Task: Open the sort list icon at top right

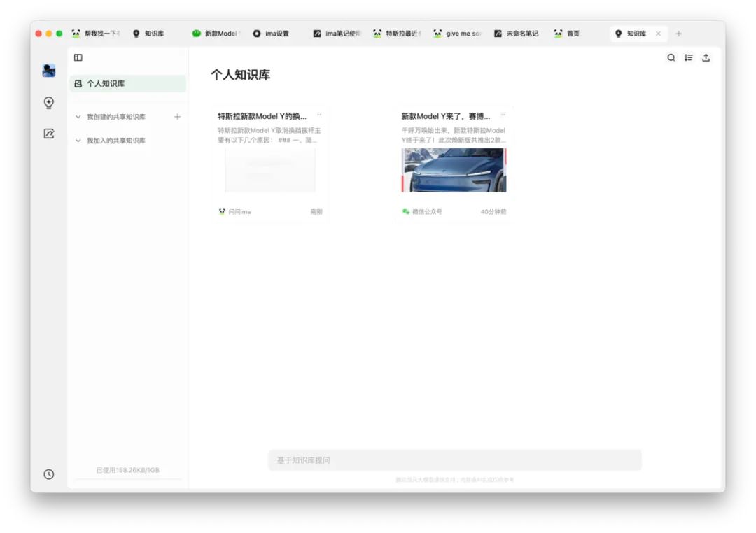Action: 689,58
